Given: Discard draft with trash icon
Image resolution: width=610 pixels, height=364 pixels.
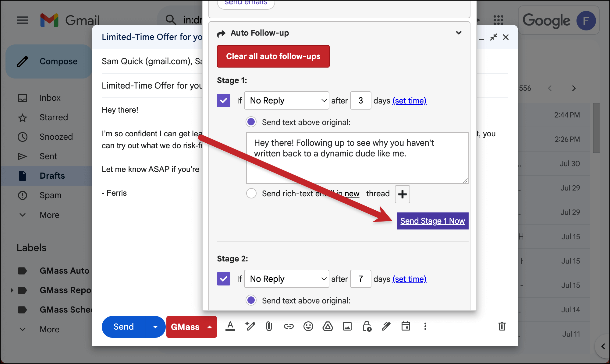Looking at the screenshot, I should 502,327.
